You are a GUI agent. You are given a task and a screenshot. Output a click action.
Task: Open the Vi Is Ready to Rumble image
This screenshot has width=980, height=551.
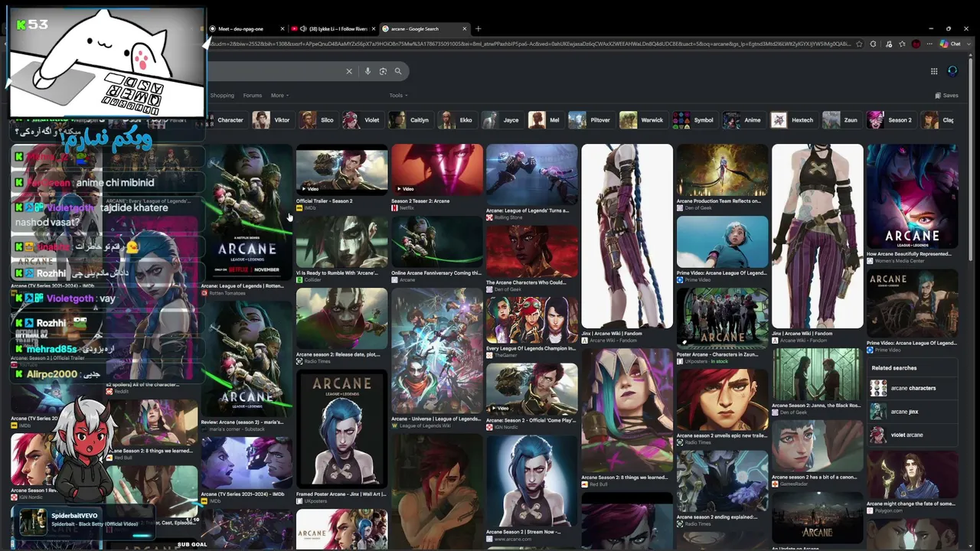[x=341, y=242]
